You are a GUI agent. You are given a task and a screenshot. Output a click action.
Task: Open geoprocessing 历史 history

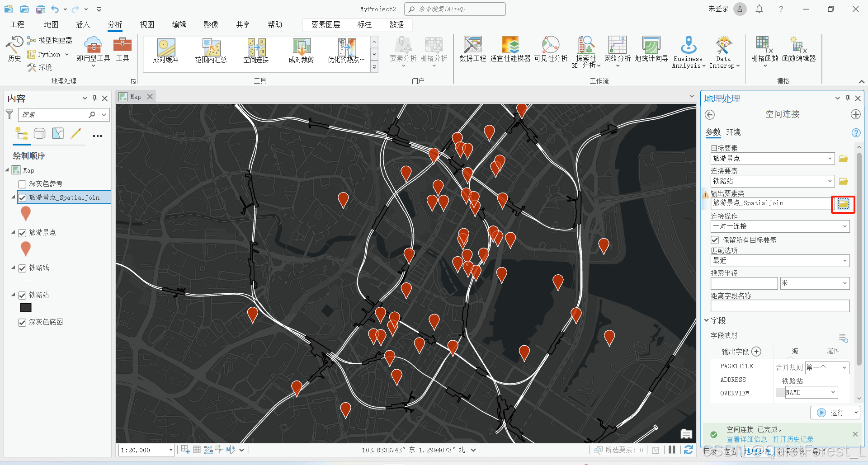[14, 49]
